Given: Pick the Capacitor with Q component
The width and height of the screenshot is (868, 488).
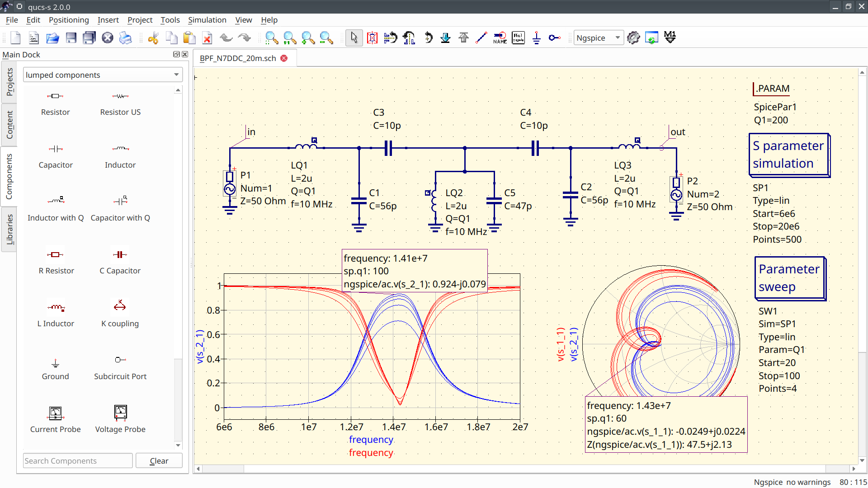Looking at the screenshot, I should 120,210.
